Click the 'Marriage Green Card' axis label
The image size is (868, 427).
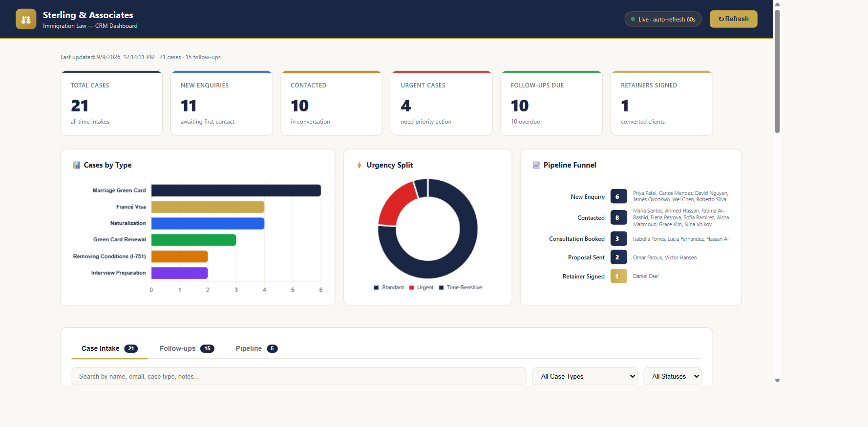click(119, 191)
